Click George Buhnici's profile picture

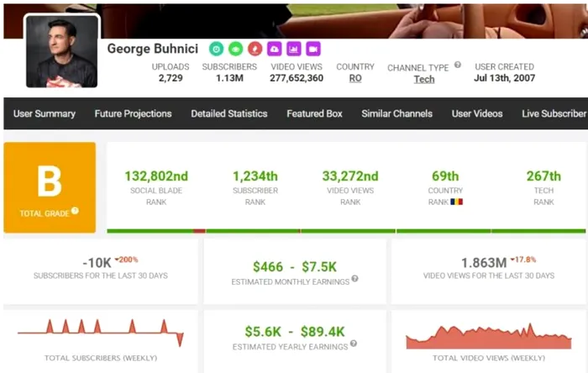pos(61,51)
